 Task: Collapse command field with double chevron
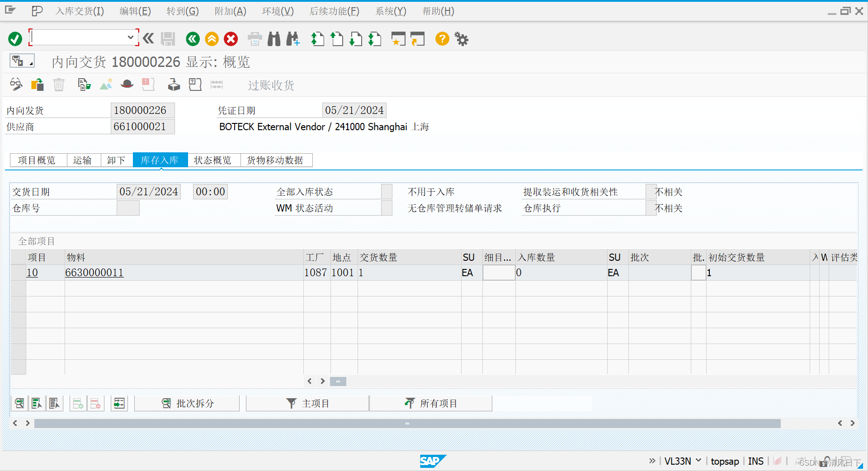click(148, 38)
